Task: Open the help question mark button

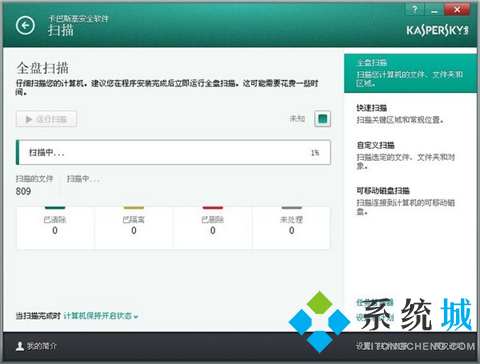Action: point(414,9)
